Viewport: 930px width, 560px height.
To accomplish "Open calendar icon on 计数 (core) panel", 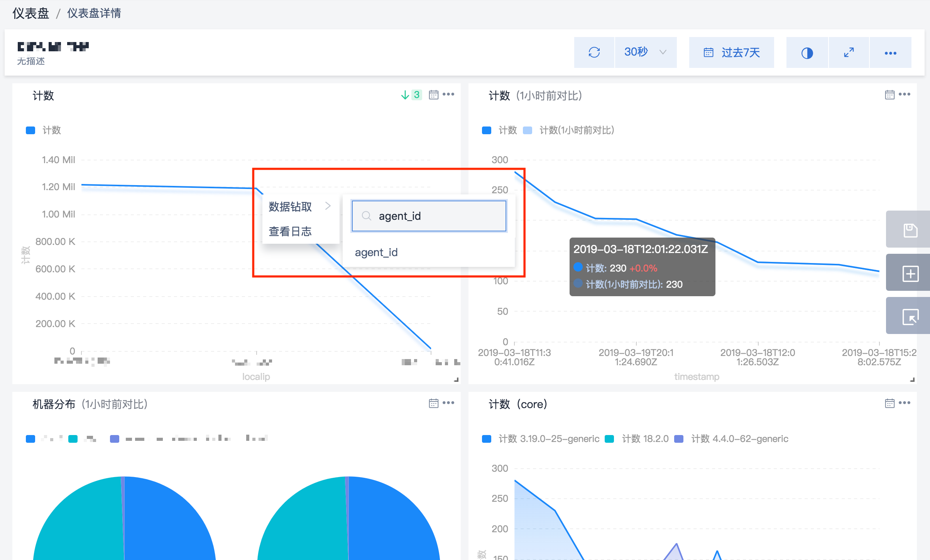I will 889,403.
